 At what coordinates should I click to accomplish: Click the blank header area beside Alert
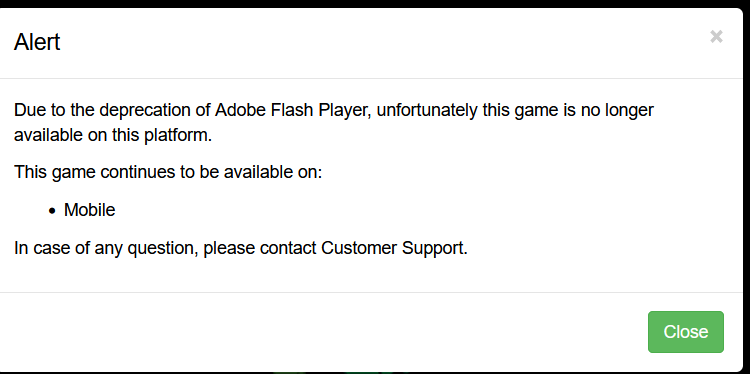tap(383, 42)
